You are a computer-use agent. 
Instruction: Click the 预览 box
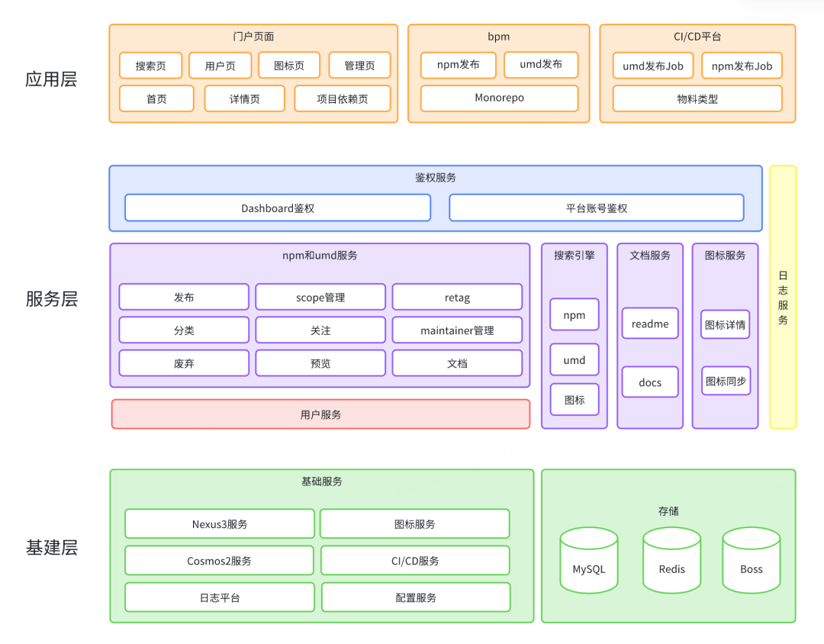pyautogui.click(x=320, y=363)
